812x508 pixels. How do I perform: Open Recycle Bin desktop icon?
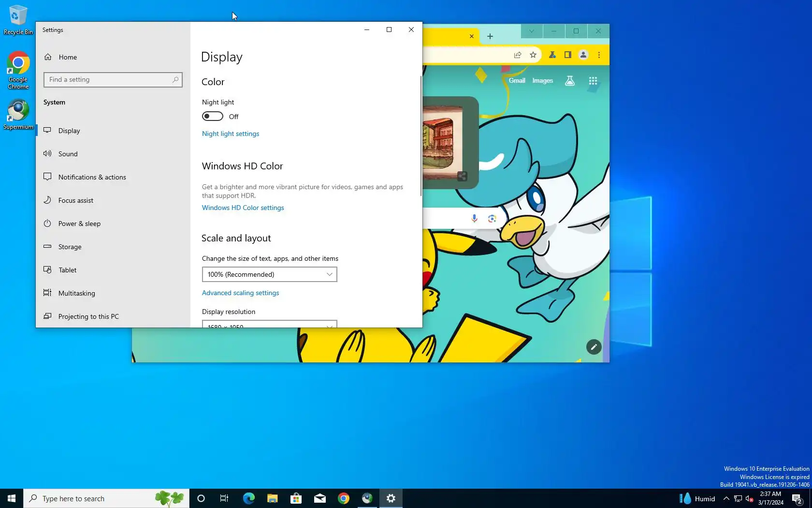(18, 20)
